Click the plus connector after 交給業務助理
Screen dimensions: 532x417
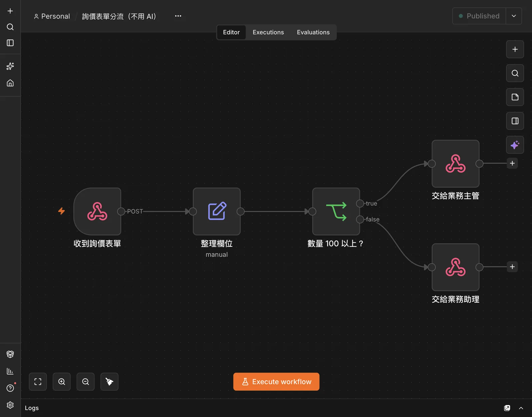[512, 267]
